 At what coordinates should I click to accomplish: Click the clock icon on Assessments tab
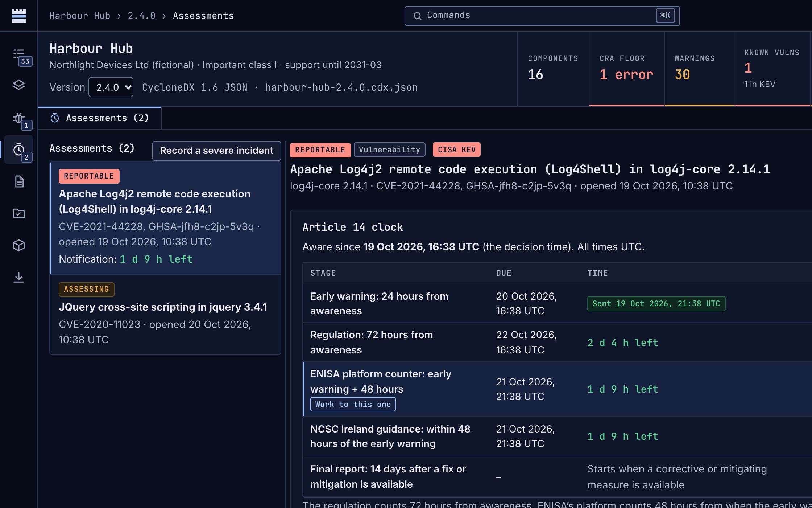55,118
